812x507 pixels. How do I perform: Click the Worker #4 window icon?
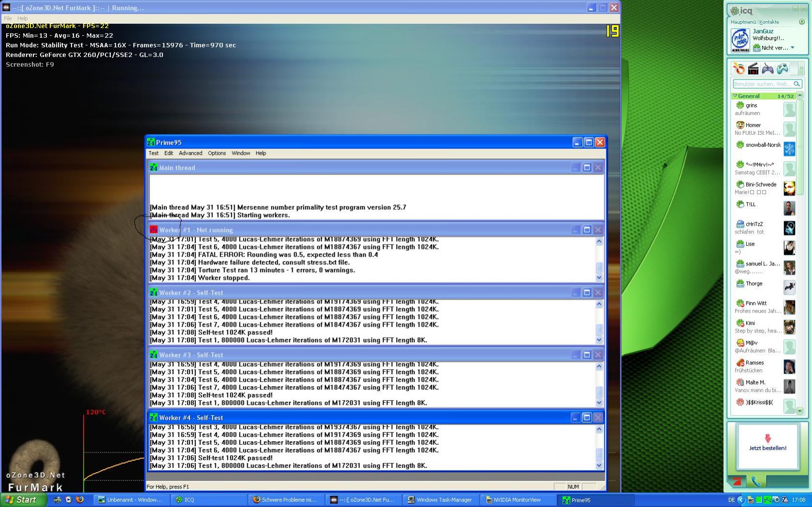click(154, 417)
